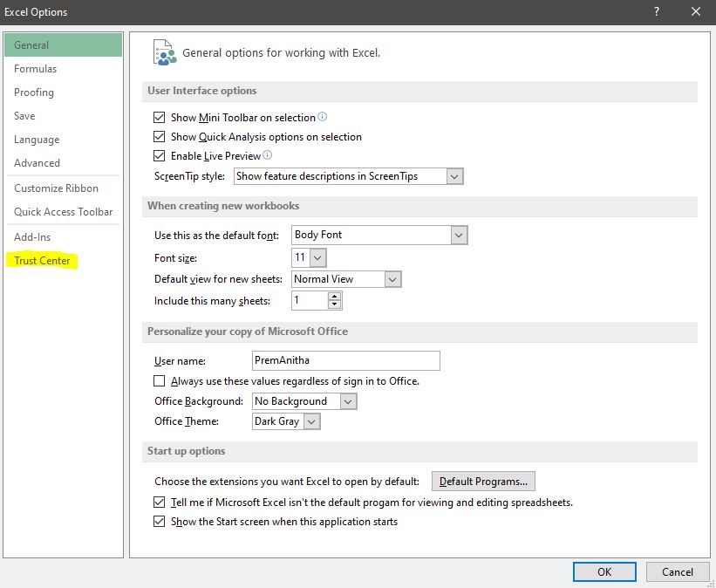This screenshot has width=716, height=588.
Task: Switch to the Advanced settings category
Action: [37, 162]
